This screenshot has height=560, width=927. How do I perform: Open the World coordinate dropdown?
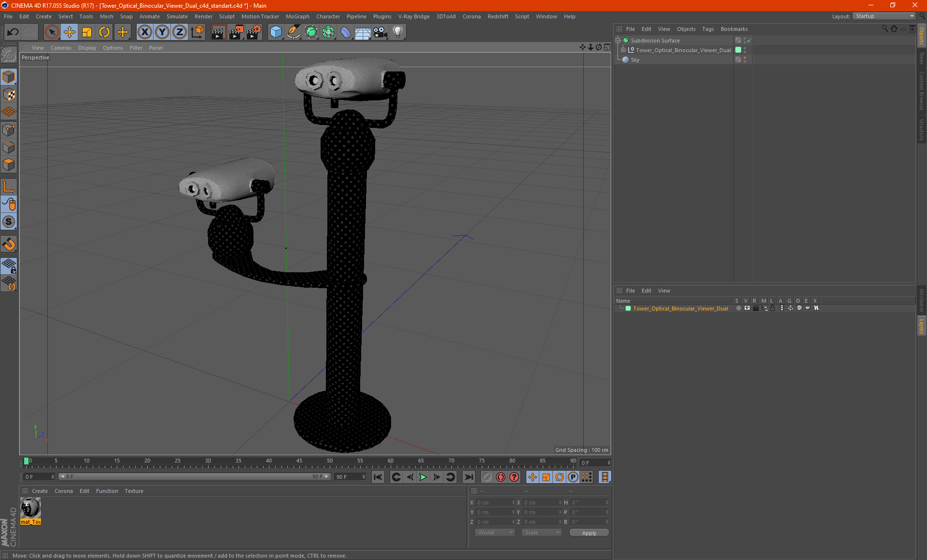pos(495,532)
